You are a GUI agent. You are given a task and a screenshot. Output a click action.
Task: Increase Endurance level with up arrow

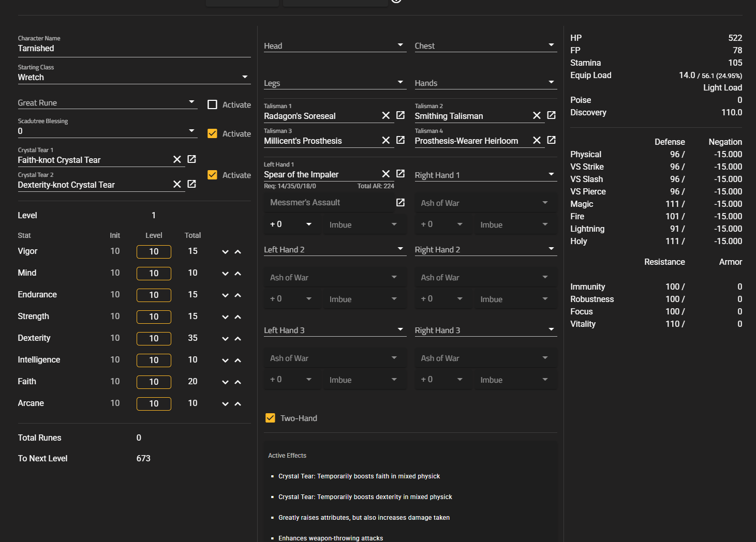[238, 295]
